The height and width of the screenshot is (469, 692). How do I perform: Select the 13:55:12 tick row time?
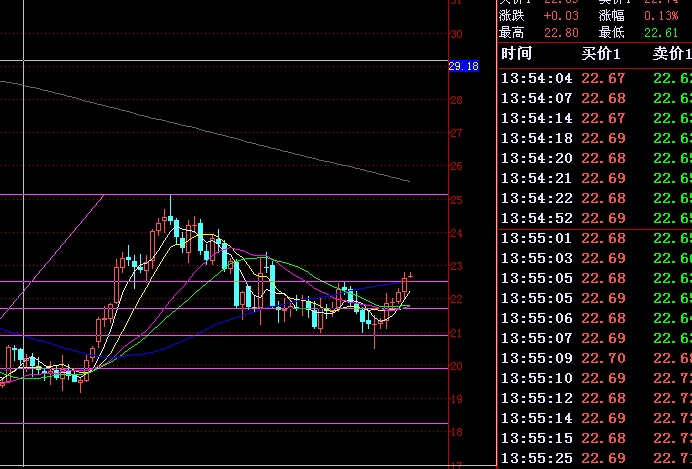tap(537, 398)
